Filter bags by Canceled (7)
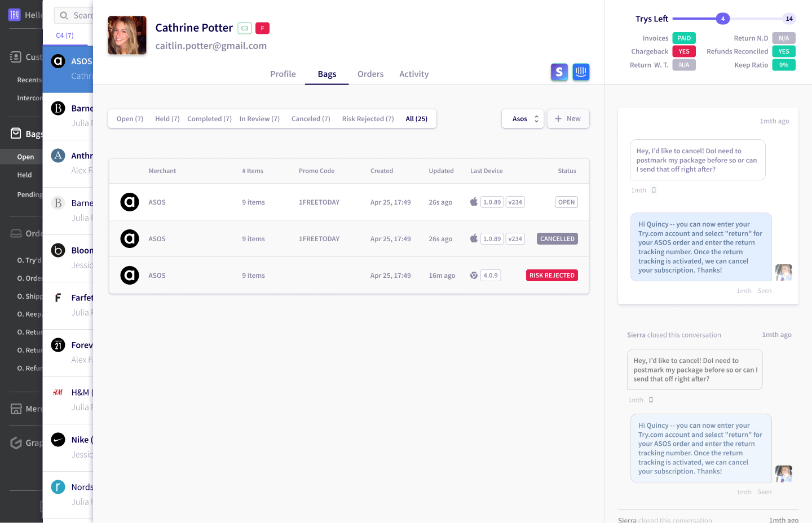 click(x=311, y=119)
